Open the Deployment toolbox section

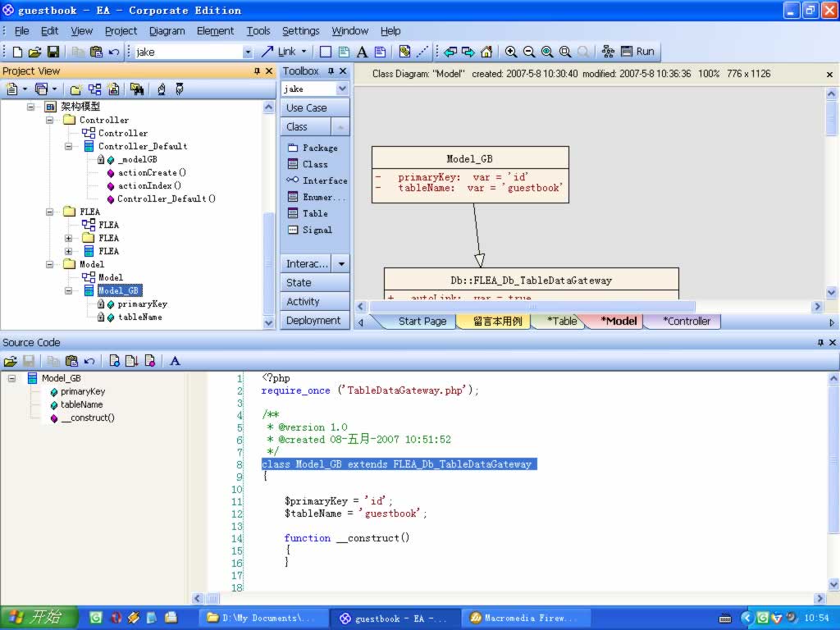[314, 321]
